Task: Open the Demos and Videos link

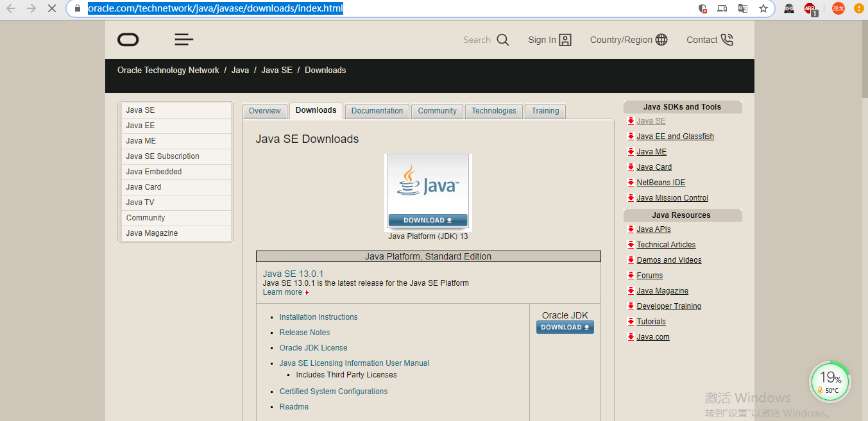Action: coord(669,260)
